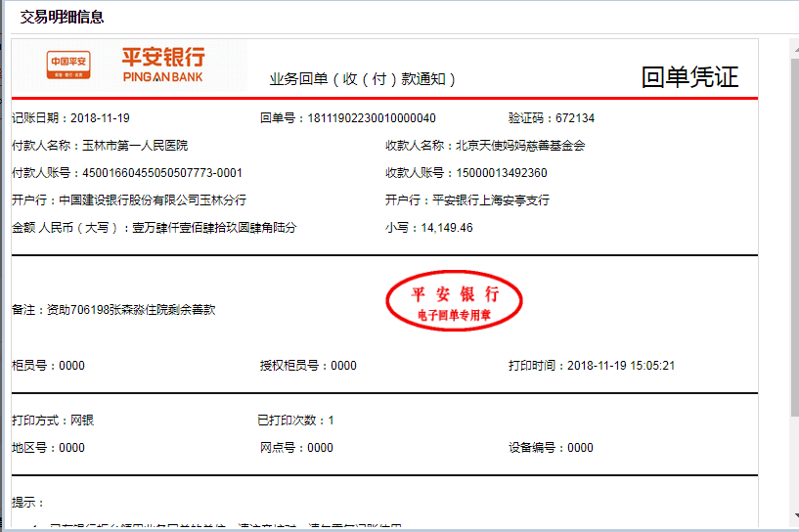This screenshot has height=532, width=799.
Task: Click the print time 2018-11-19 15:05:21
Action: 621,366
